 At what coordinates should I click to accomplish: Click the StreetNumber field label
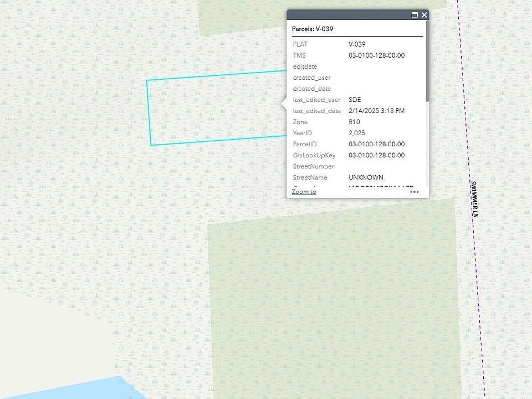click(314, 166)
